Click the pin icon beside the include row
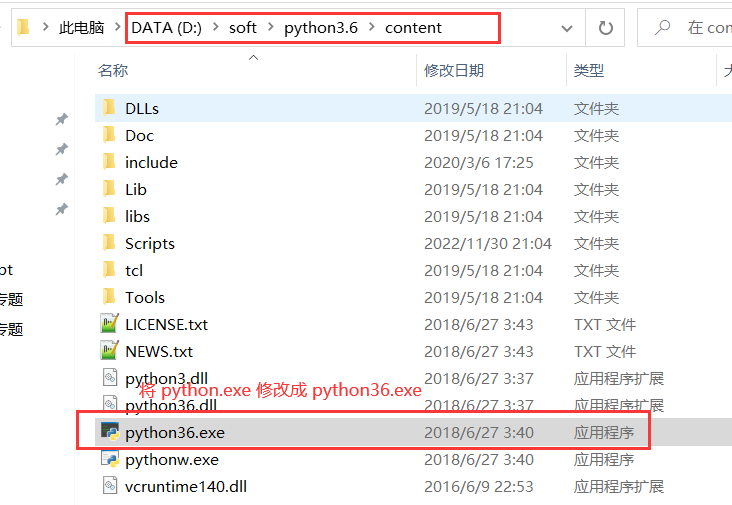The height and width of the screenshot is (505, 732). click(x=62, y=179)
